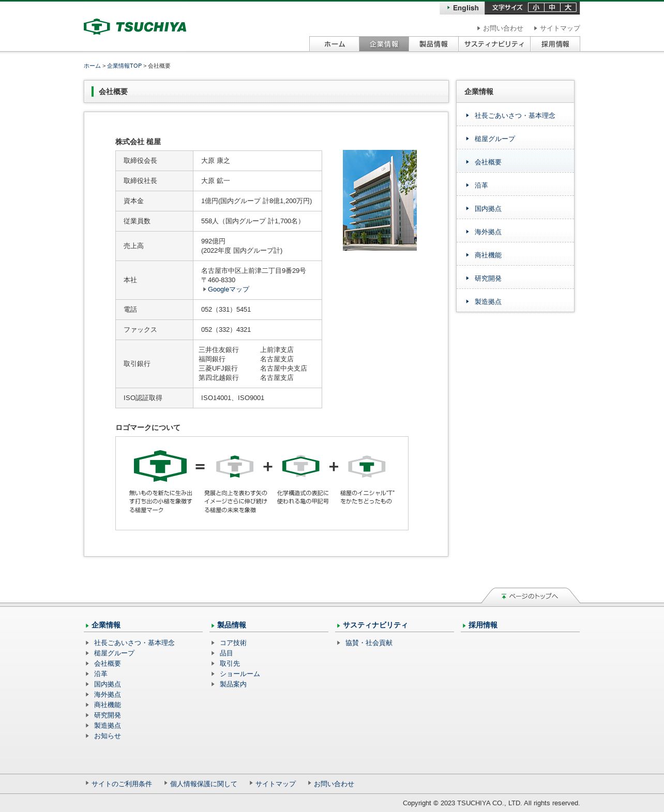Open Googleマップ link for headquarters
Viewport: 664px width, 812px height.
pyautogui.click(x=228, y=289)
